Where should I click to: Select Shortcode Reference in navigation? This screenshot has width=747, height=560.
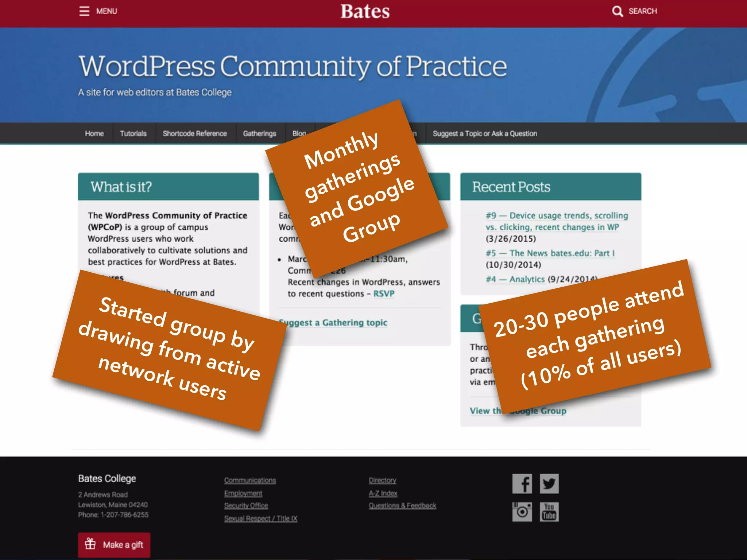[195, 133]
